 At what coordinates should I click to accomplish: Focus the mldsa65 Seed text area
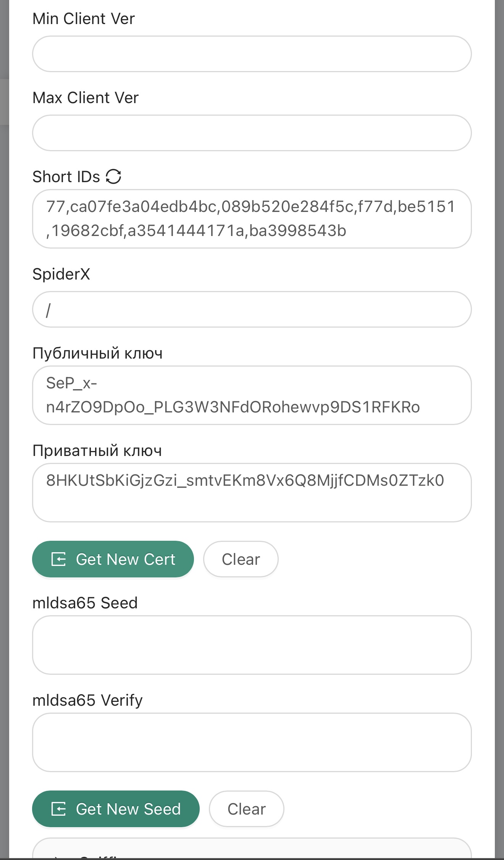pyautogui.click(x=252, y=645)
